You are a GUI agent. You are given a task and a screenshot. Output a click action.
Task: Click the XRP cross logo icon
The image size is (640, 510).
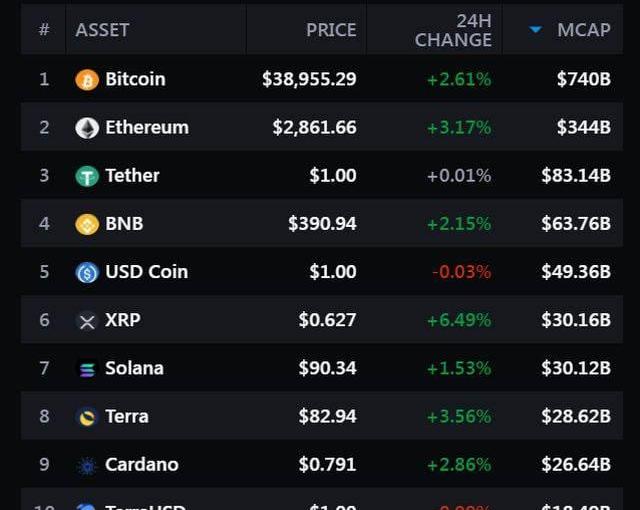[x=87, y=321]
